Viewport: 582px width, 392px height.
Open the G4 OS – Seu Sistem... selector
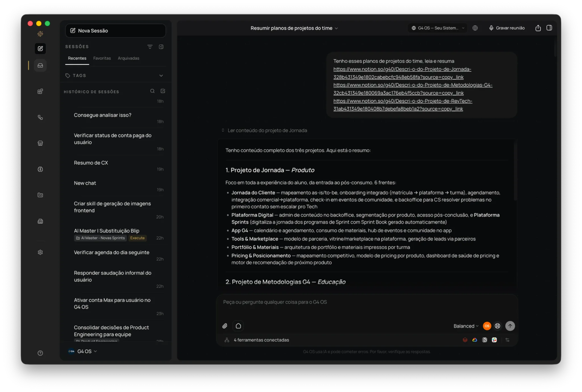click(438, 28)
